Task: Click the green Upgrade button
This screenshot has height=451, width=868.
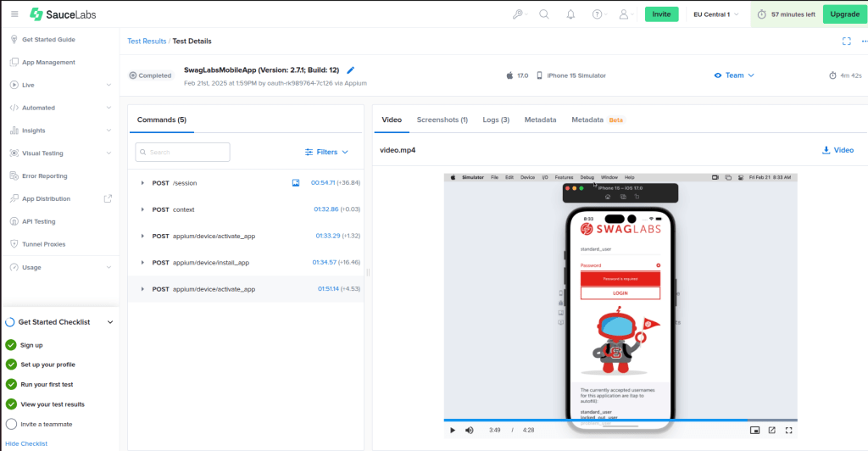Action: (844, 14)
